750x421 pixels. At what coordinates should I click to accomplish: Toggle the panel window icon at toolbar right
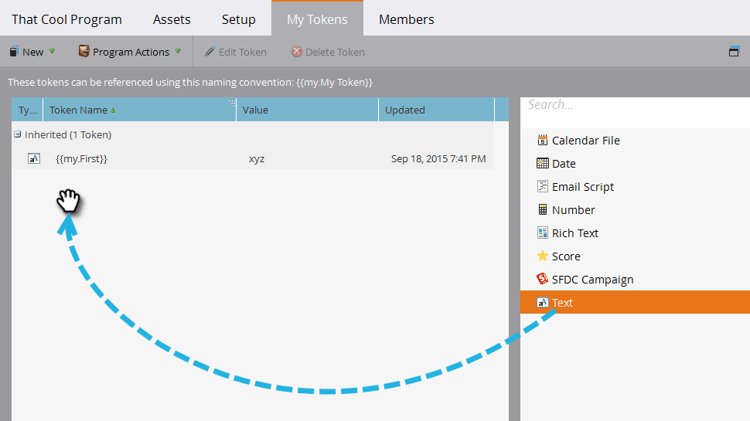[734, 51]
